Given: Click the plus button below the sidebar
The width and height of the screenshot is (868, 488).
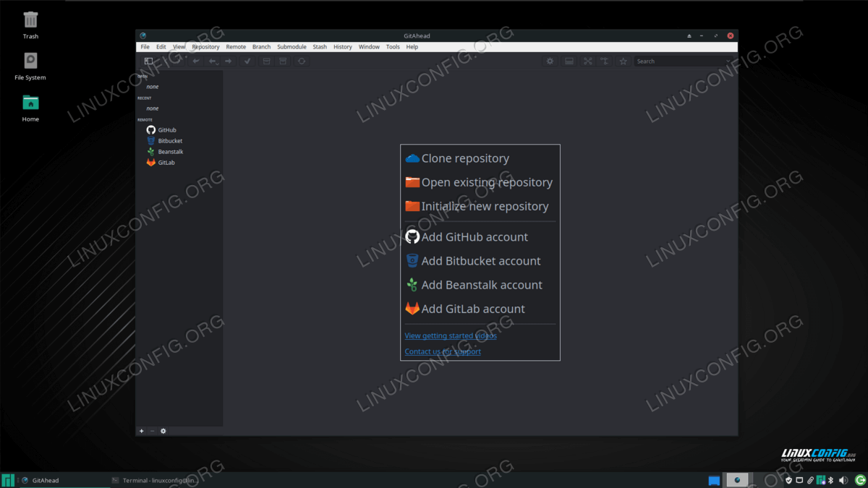Looking at the screenshot, I should tap(142, 431).
